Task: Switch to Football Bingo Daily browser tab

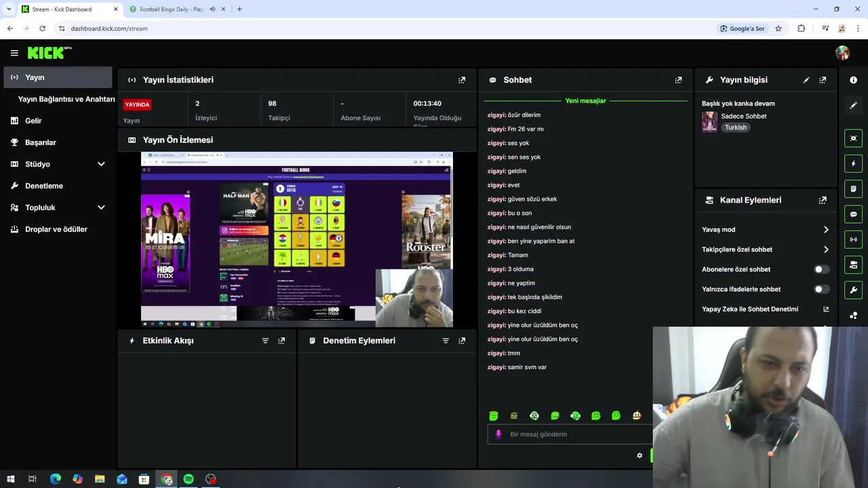Action: coord(171,9)
